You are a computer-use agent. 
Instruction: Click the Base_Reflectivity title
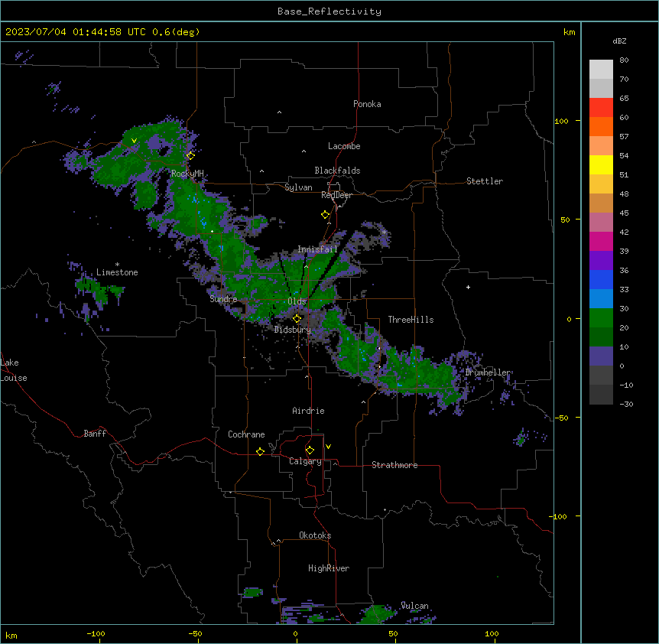point(329,11)
